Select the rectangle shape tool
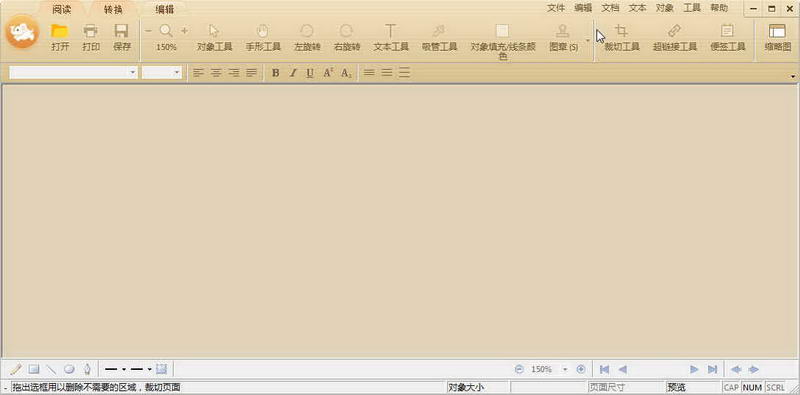The height and width of the screenshot is (395, 800). coord(34,369)
